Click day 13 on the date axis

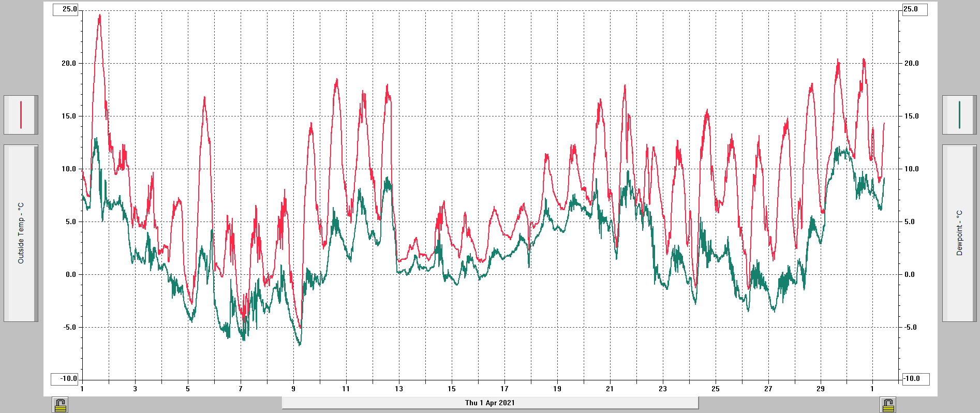click(399, 389)
